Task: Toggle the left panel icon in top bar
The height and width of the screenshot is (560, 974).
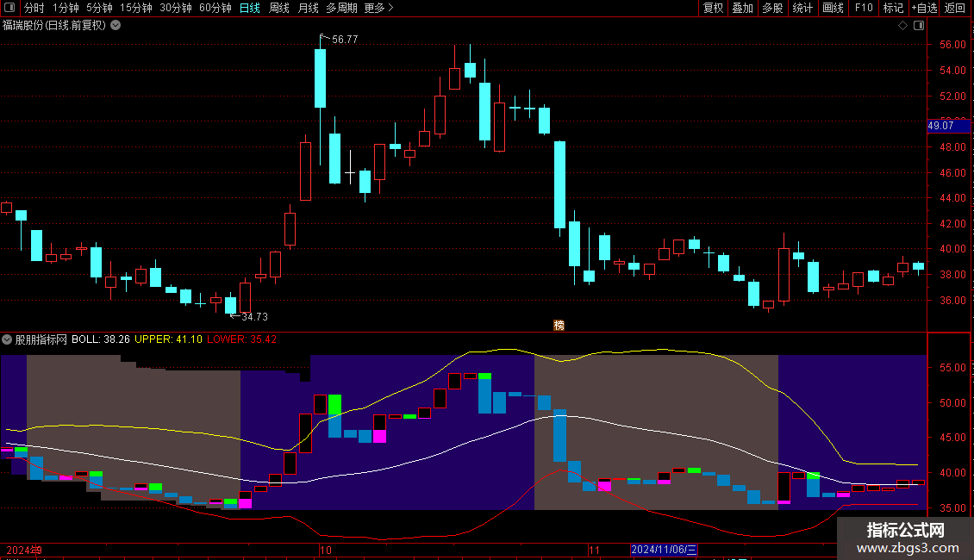Action: coord(9,8)
